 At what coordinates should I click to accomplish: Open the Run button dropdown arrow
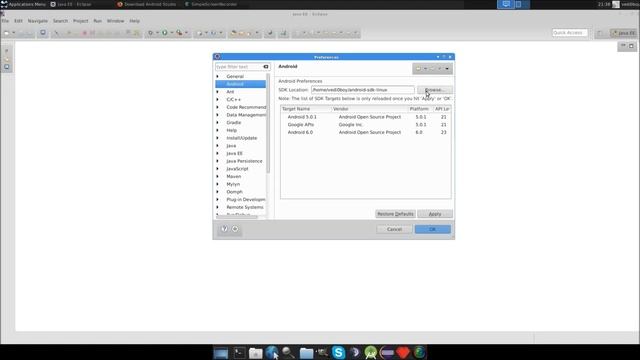click(171, 33)
